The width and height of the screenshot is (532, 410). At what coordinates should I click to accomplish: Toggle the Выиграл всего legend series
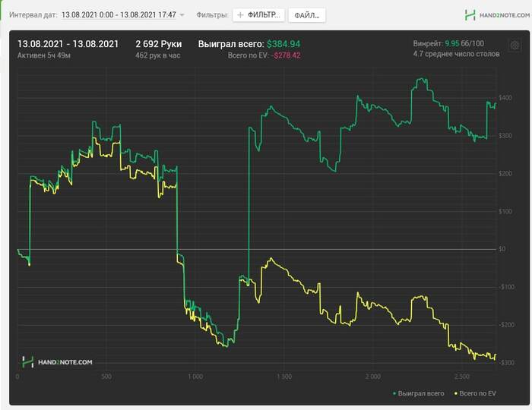coord(418,393)
